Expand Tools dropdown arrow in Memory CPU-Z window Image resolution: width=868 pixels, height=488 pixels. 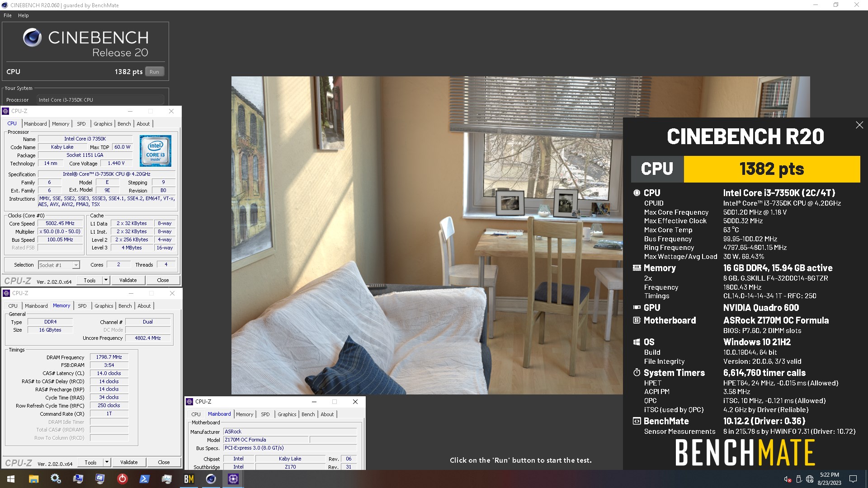click(107, 463)
